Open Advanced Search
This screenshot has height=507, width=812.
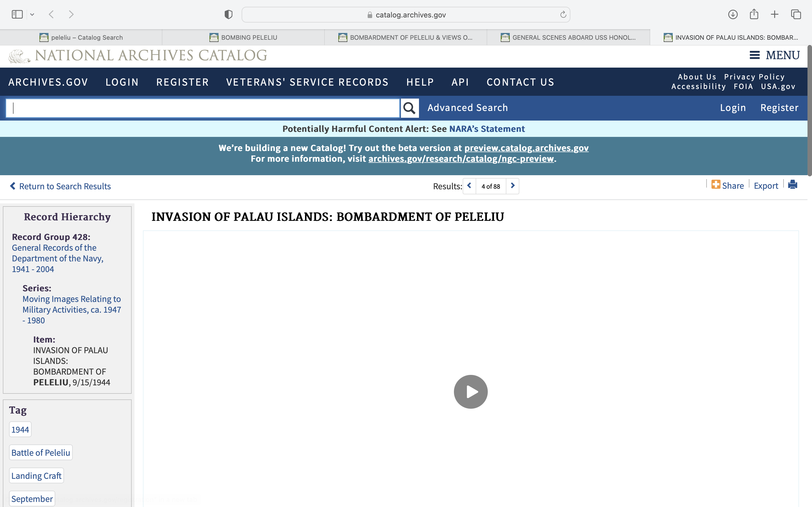click(x=467, y=108)
